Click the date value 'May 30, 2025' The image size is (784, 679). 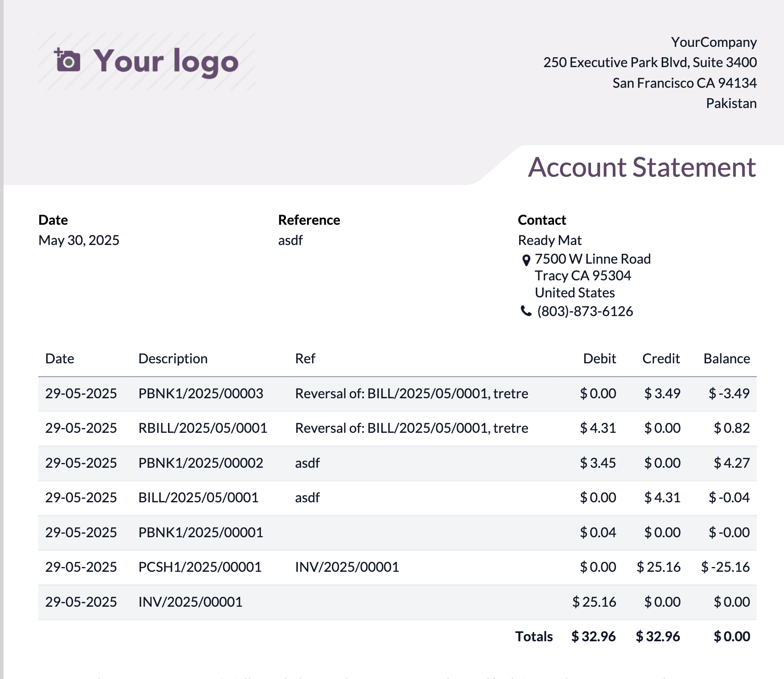(x=79, y=240)
